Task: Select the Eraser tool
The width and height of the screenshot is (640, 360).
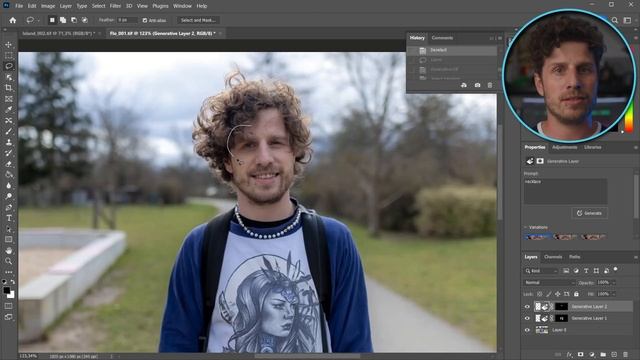Action: coord(9,164)
